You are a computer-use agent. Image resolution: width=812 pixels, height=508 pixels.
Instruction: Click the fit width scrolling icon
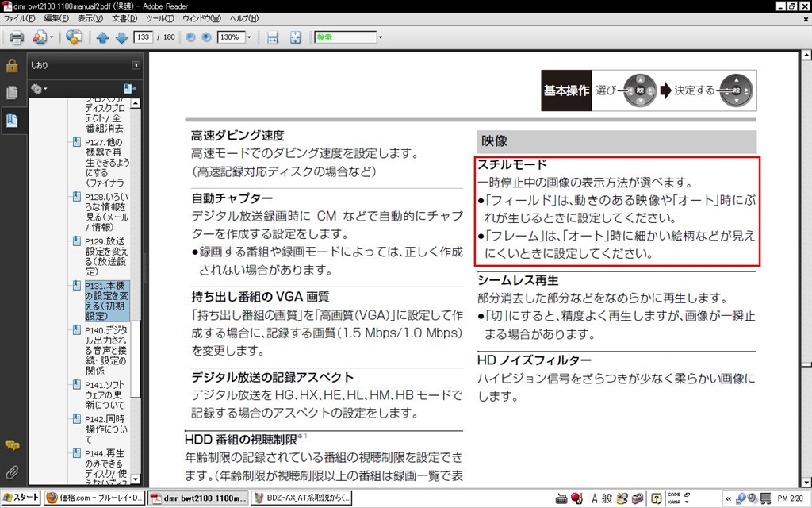(273, 37)
